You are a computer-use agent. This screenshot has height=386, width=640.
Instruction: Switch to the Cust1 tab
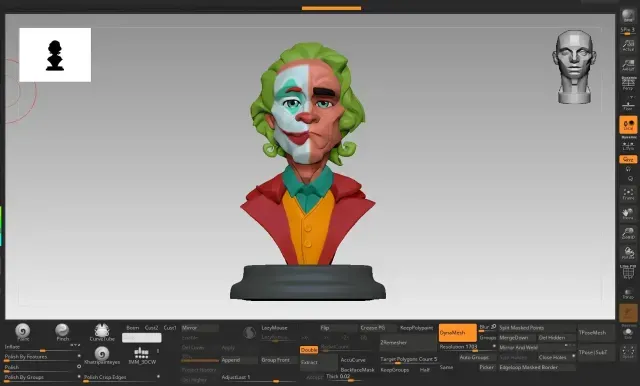(170, 328)
